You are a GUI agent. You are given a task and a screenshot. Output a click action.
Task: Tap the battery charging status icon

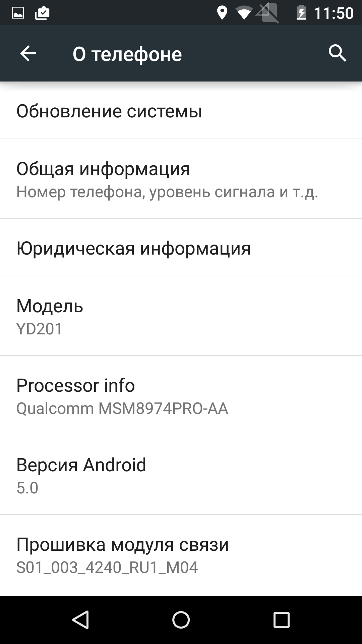click(x=301, y=13)
